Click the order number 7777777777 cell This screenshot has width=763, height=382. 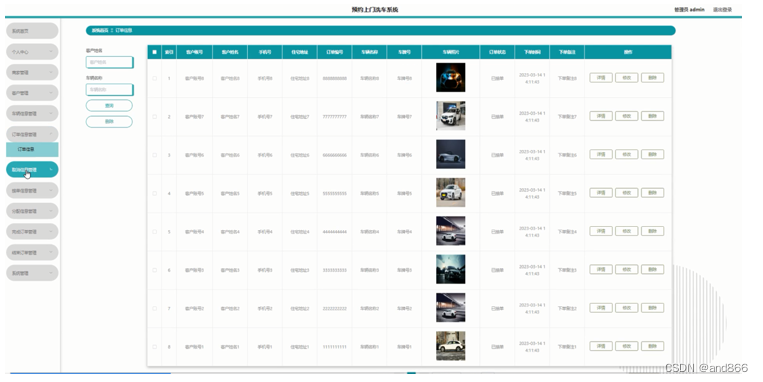(335, 117)
